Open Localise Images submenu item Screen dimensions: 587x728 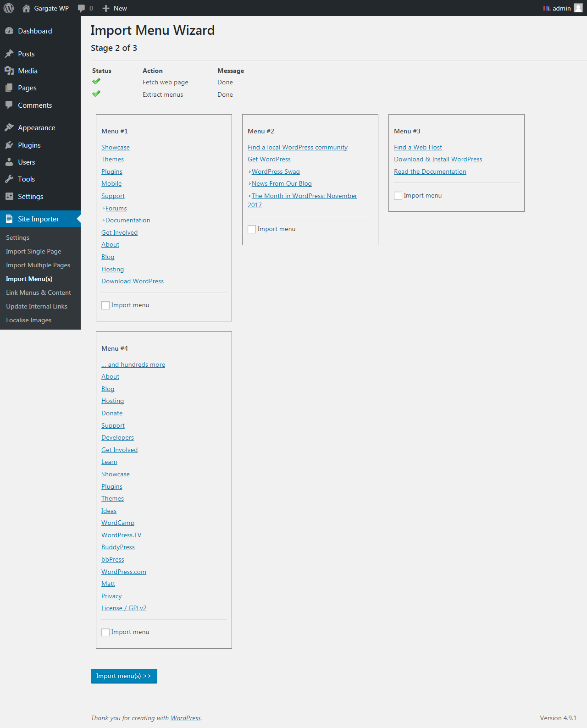click(28, 320)
